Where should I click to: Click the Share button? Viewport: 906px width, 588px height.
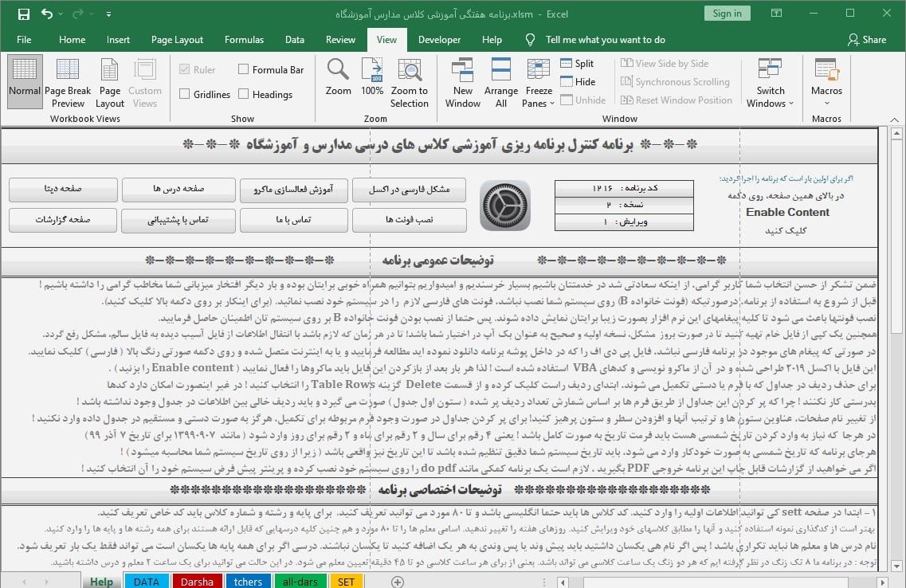click(x=867, y=40)
